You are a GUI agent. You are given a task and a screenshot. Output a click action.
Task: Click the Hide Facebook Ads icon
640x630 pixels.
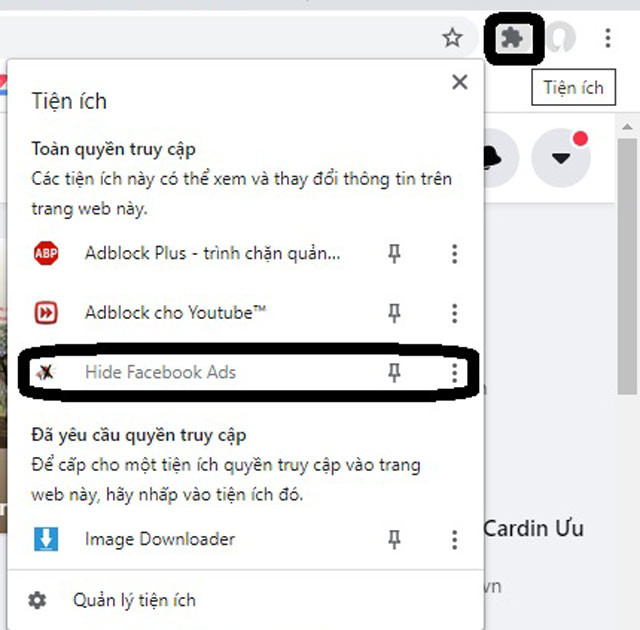[46, 373]
